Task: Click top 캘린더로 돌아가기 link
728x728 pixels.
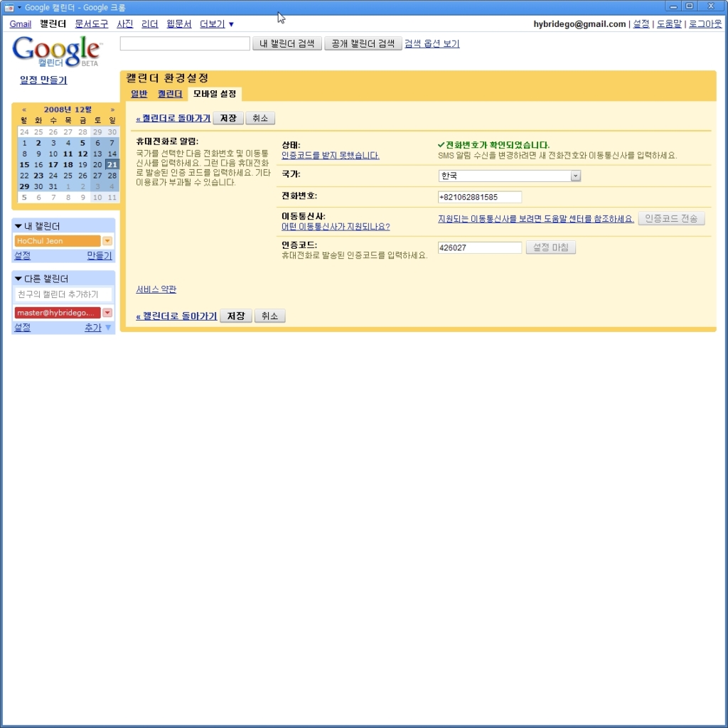Action: (x=173, y=119)
